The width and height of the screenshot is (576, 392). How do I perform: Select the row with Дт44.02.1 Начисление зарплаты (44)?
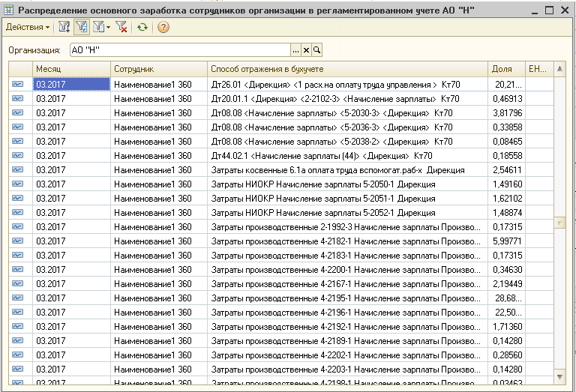[281, 156]
